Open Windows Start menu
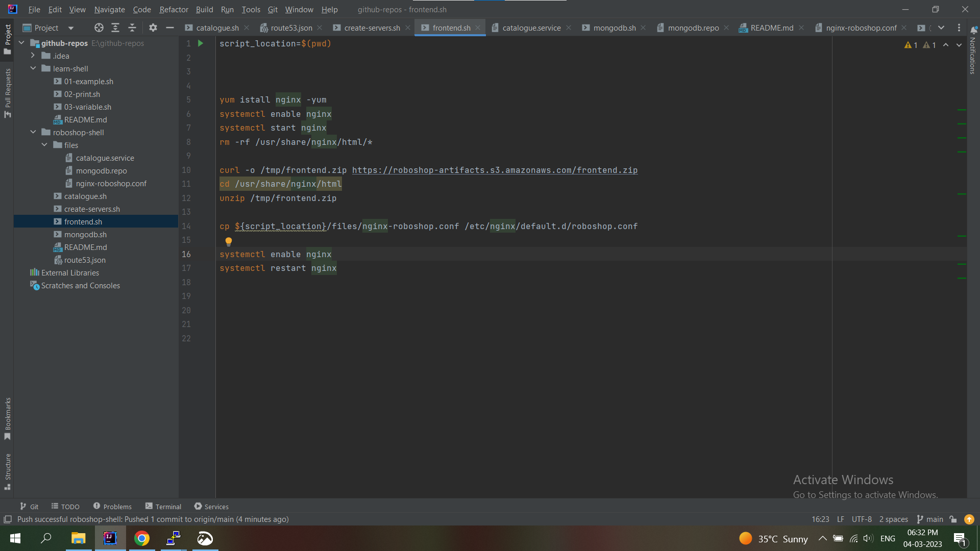Image resolution: width=980 pixels, height=551 pixels. pos(15,538)
